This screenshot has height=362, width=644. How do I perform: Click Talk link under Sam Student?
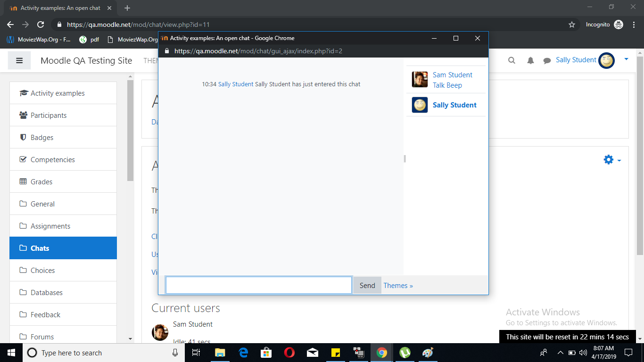coord(438,85)
